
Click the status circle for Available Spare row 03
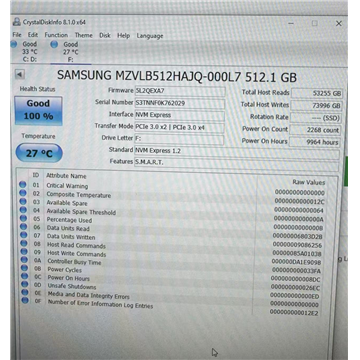pyautogui.click(x=23, y=201)
